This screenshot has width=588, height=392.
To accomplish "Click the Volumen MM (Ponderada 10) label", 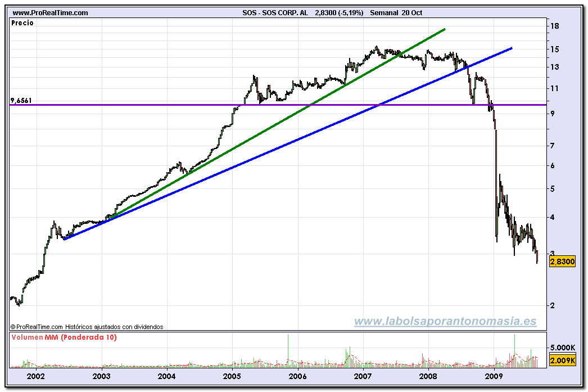I will coord(64,337).
